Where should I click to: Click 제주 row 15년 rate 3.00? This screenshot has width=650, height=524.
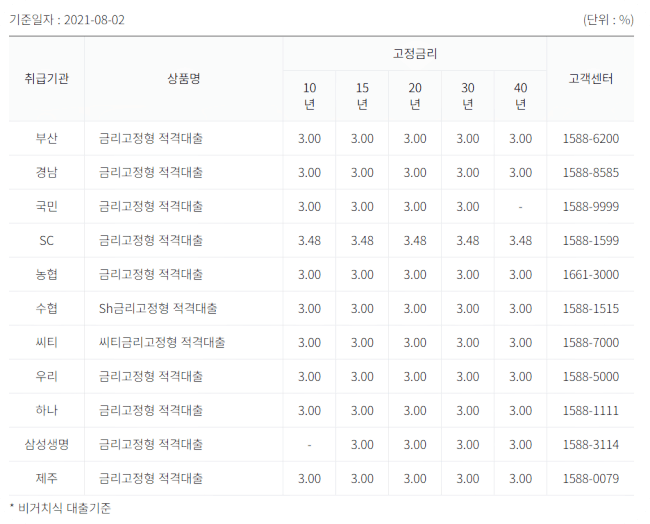point(362,478)
